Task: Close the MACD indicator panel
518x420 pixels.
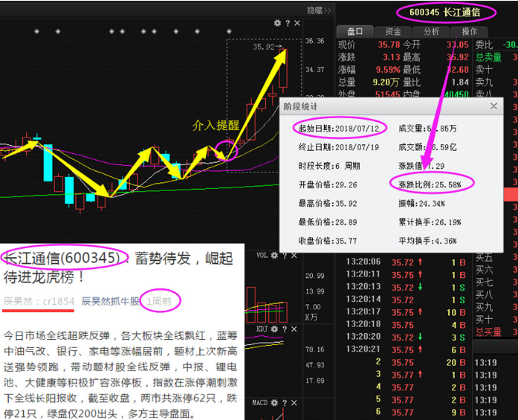Action: coord(294,403)
